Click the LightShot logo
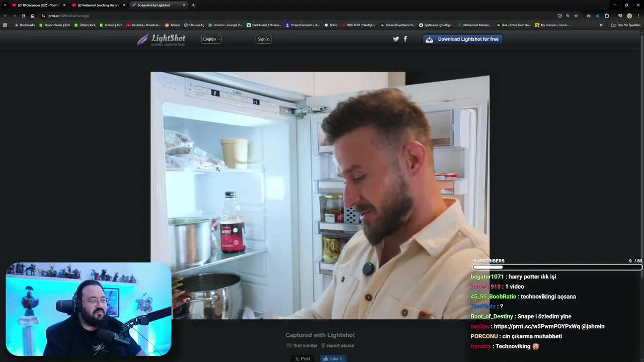Viewport: 644px width, 362px height. (161, 39)
